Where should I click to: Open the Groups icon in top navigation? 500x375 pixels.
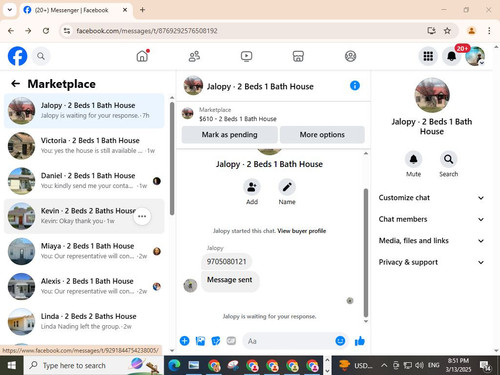pos(350,56)
